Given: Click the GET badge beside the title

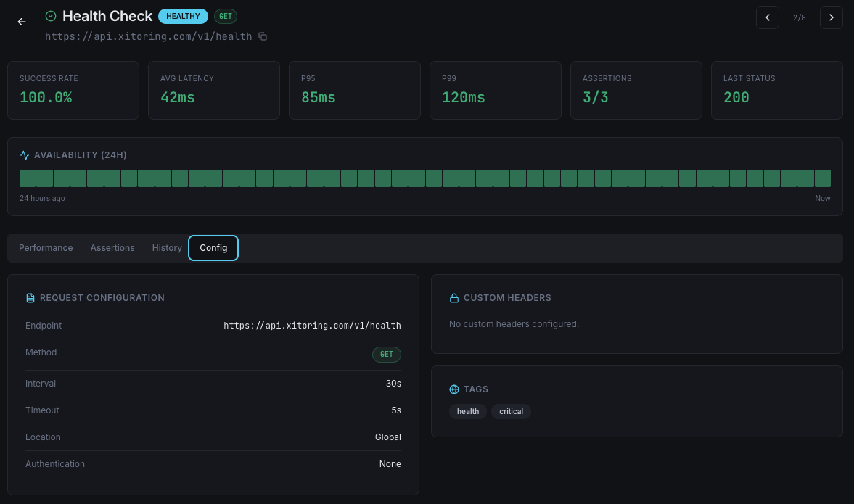Looking at the screenshot, I should coord(225,16).
